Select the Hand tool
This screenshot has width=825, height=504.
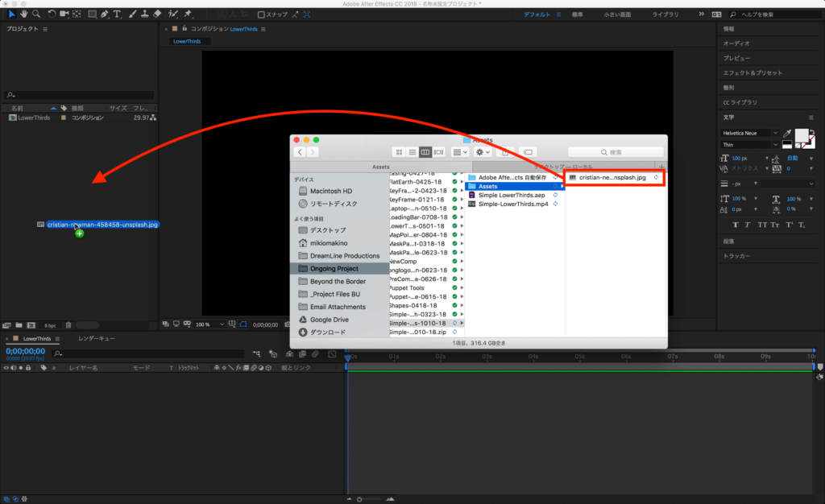pos(23,14)
